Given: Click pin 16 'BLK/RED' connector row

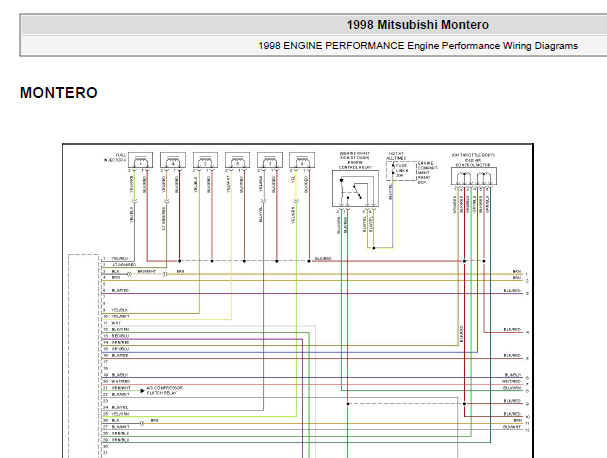Looking at the screenshot, I should pos(116,355).
